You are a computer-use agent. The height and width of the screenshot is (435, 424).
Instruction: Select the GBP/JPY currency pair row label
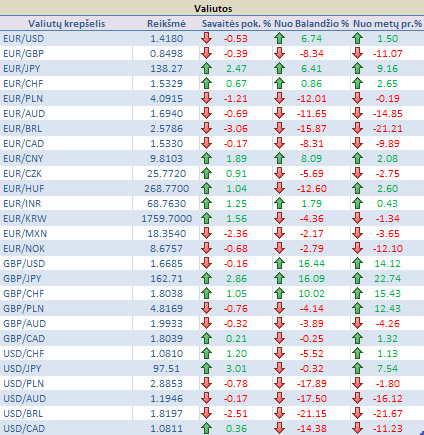click(22, 278)
